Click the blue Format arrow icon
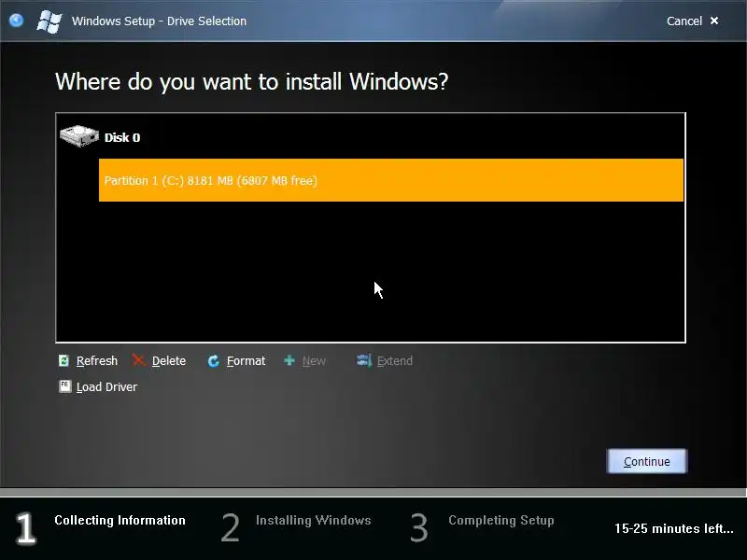 [x=214, y=361]
